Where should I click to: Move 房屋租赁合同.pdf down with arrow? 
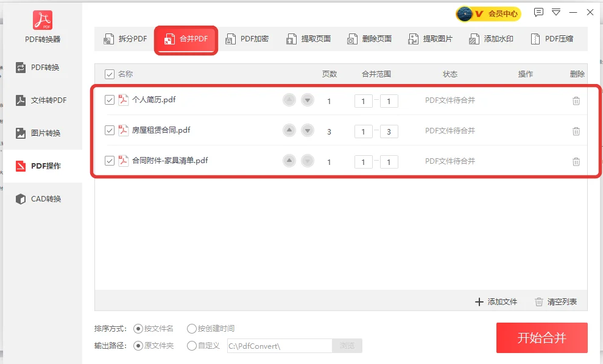307,130
